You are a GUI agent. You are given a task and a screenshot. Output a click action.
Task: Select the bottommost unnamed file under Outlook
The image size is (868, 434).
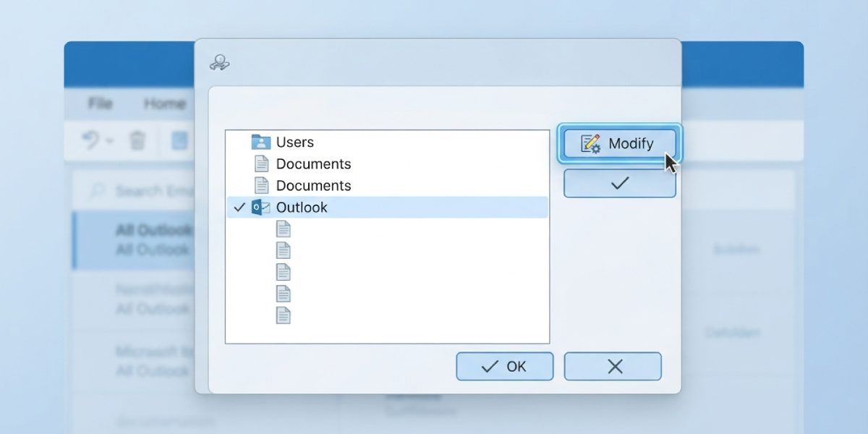pyautogui.click(x=284, y=315)
